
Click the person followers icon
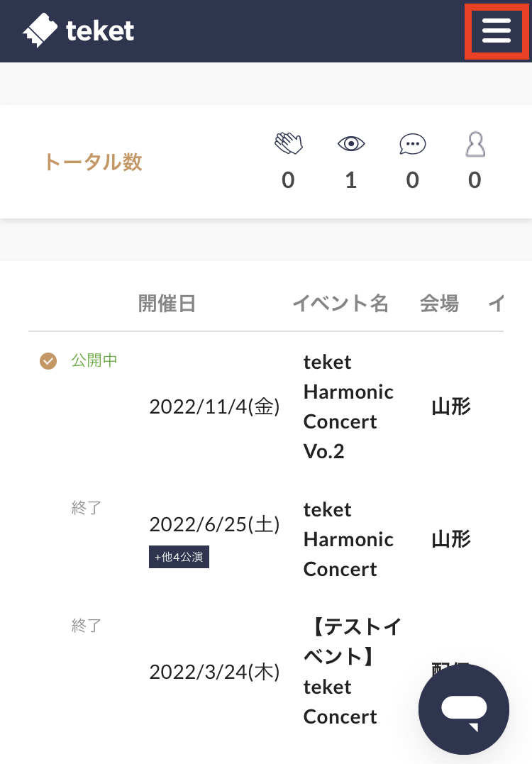click(x=475, y=144)
